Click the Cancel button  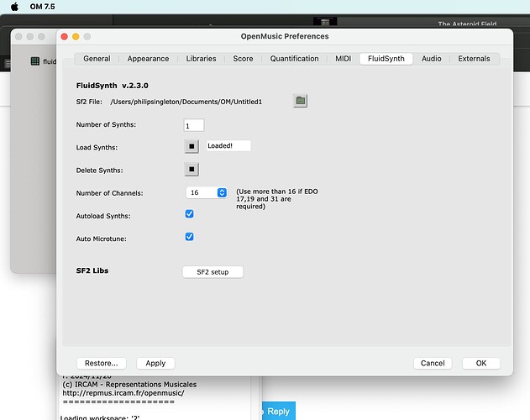[433, 363]
